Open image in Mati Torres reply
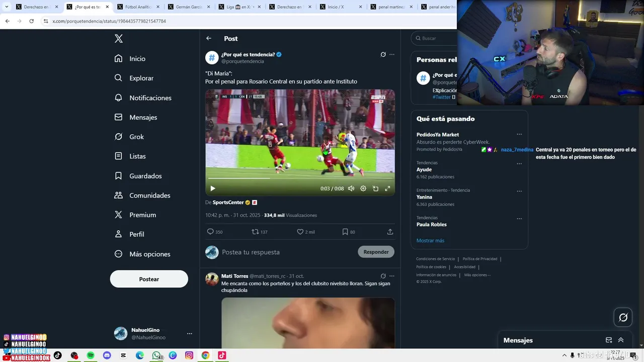The height and width of the screenshot is (362, 644). [308, 323]
